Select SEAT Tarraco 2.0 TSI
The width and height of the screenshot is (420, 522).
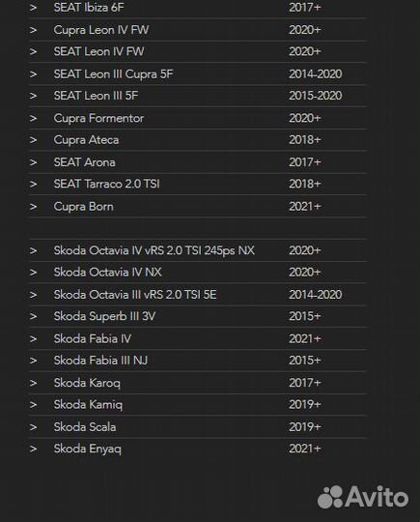click(x=107, y=184)
